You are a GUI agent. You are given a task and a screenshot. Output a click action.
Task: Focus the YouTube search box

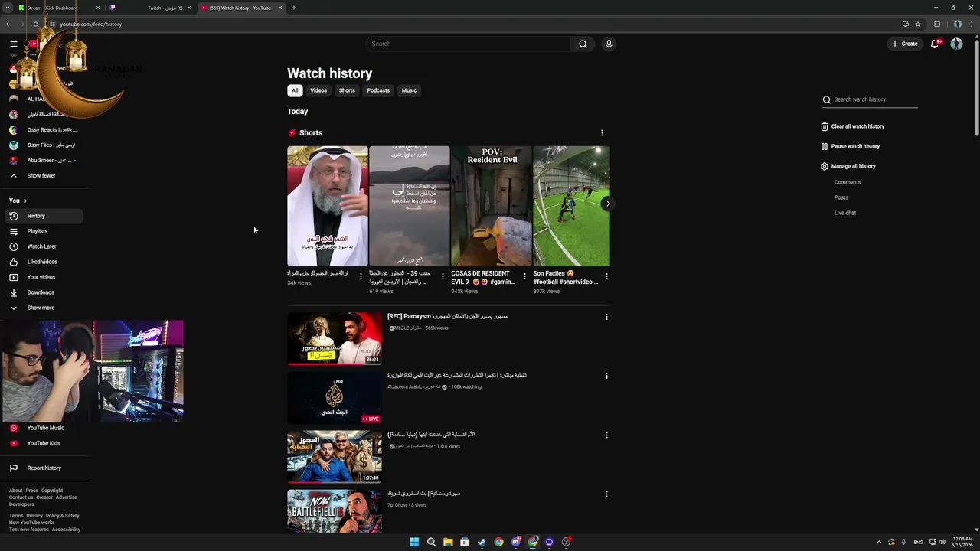click(x=468, y=44)
